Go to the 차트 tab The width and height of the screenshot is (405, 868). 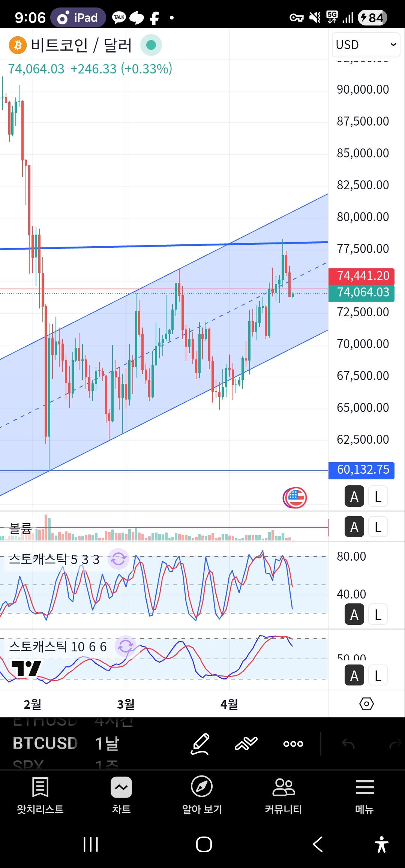tap(121, 795)
